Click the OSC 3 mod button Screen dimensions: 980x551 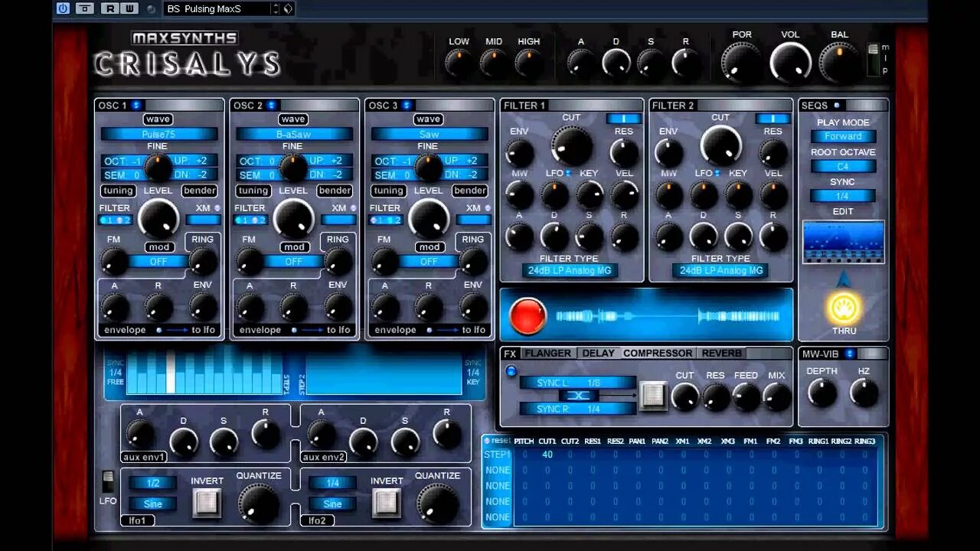429,246
